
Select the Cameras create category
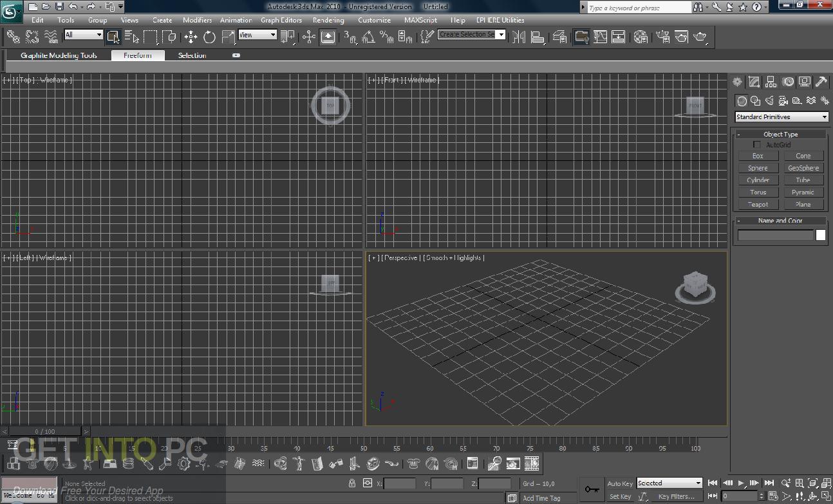point(783,101)
